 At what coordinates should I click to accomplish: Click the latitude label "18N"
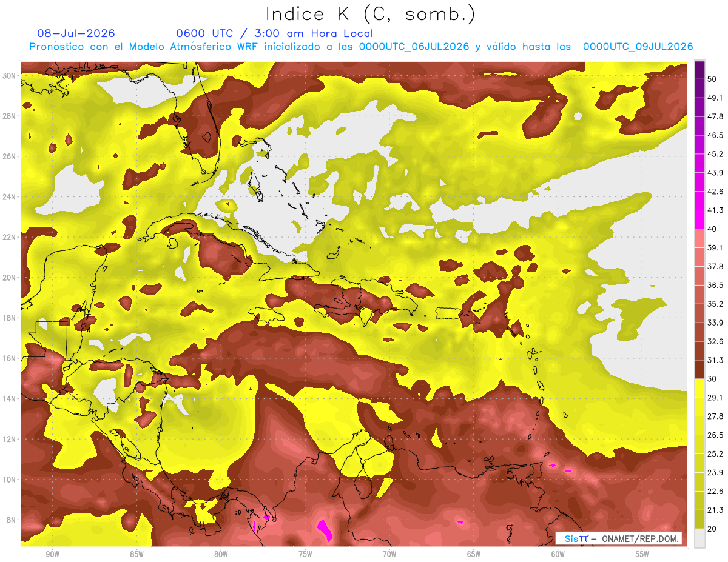point(9,318)
